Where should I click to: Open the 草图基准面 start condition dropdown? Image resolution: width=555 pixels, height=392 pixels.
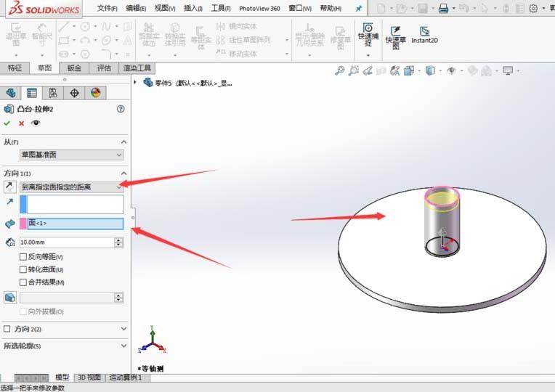point(71,155)
